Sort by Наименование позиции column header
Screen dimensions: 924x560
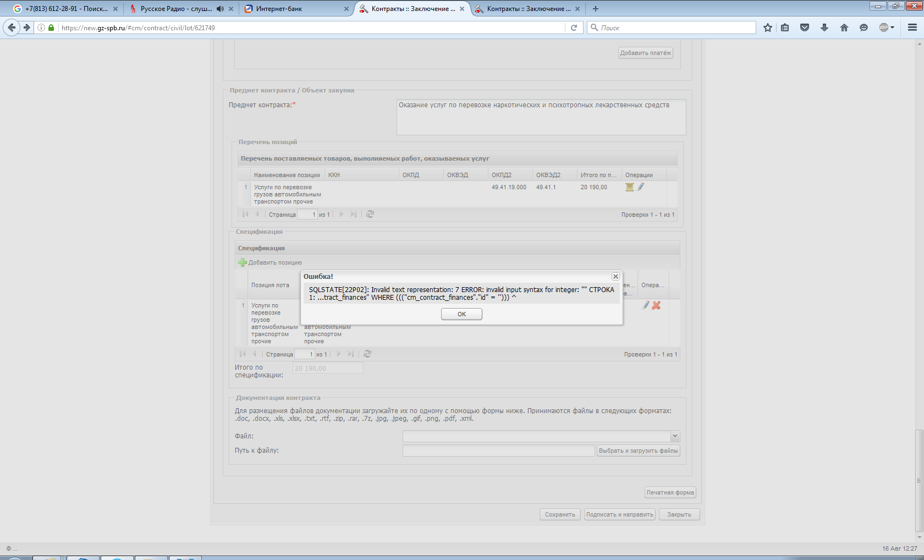(x=288, y=175)
